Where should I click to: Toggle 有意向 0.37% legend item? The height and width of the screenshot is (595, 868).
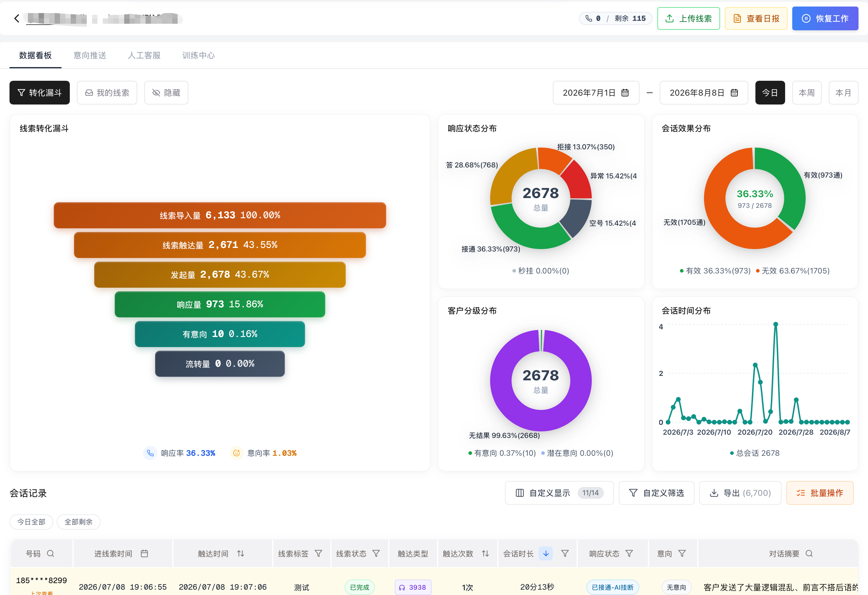(502, 453)
